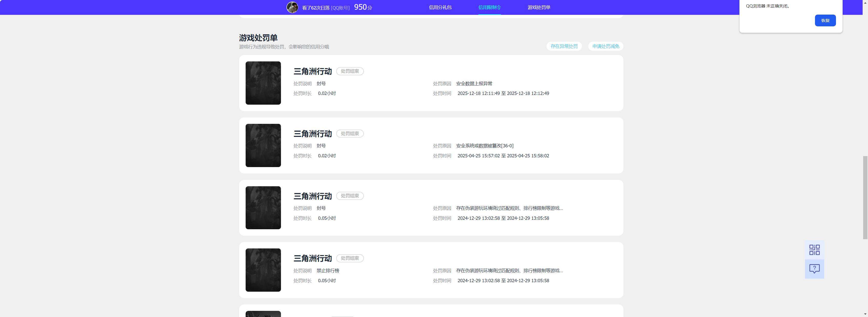Click the user avatar in the top bar
The height and width of the screenshot is (317, 868).
pyautogui.click(x=292, y=7)
